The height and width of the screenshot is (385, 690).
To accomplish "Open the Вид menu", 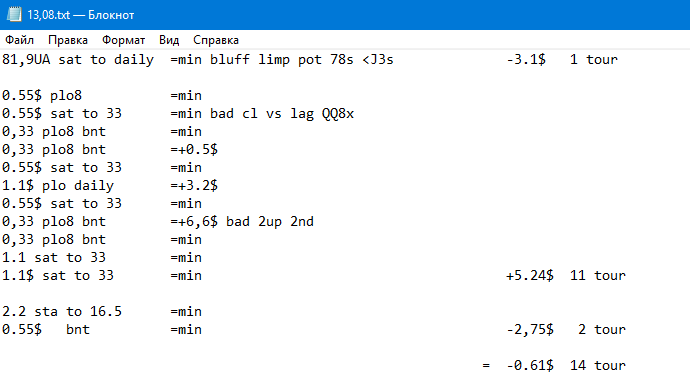I will [169, 40].
